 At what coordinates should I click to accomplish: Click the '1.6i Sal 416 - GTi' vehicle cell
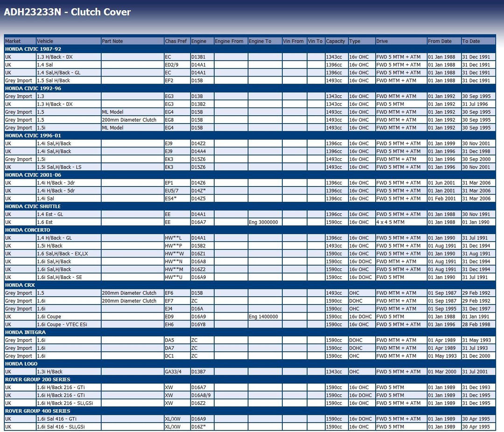69,419
